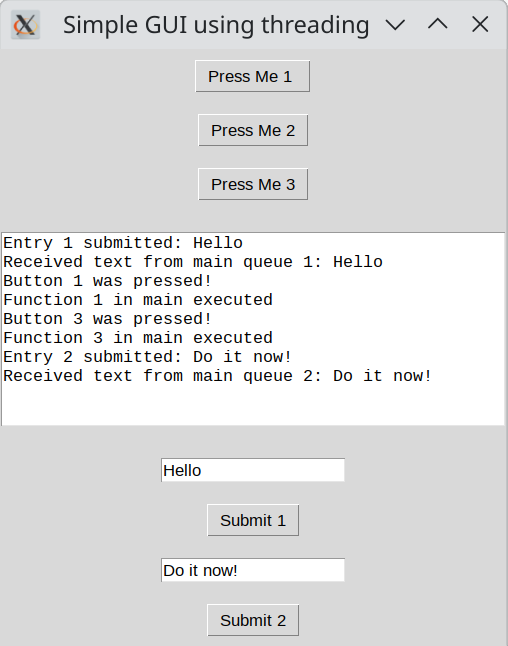This screenshot has height=646, width=508.
Task: Send second entry via Submit 2
Action: click(253, 620)
